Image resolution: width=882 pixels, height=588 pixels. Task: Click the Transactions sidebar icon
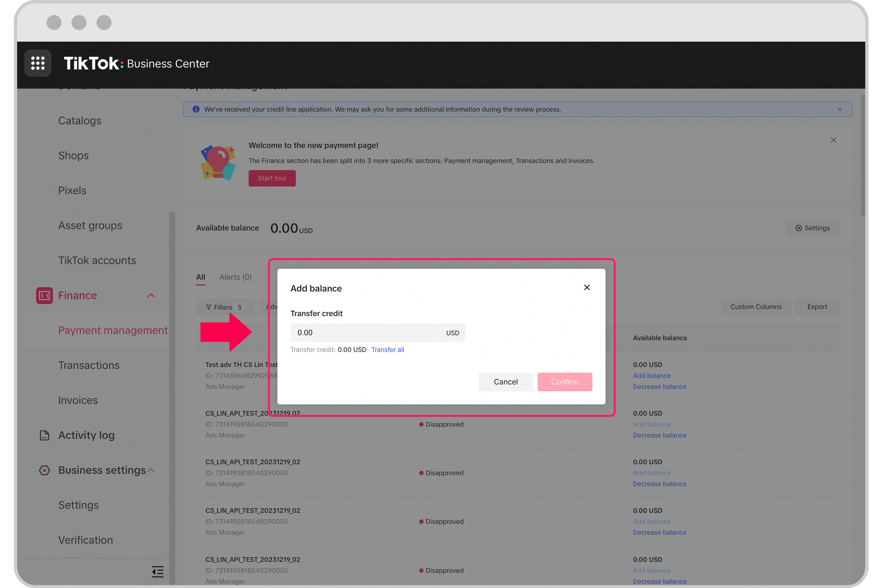point(89,365)
